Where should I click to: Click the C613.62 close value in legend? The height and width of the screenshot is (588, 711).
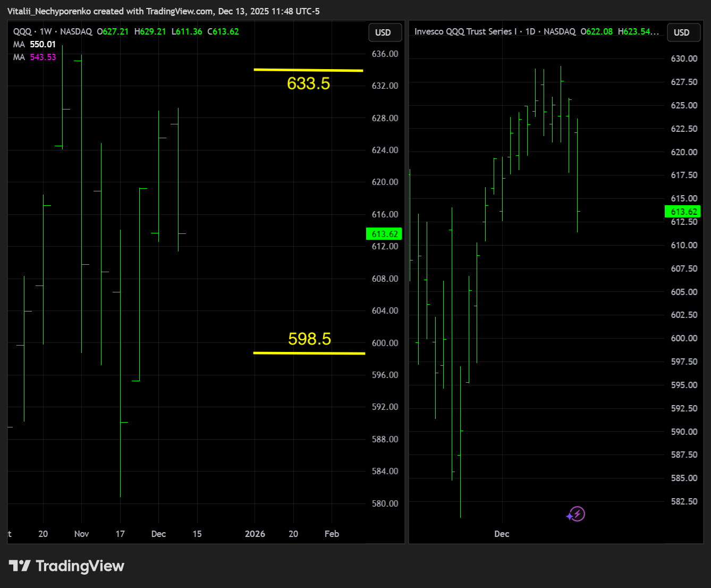click(223, 32)
